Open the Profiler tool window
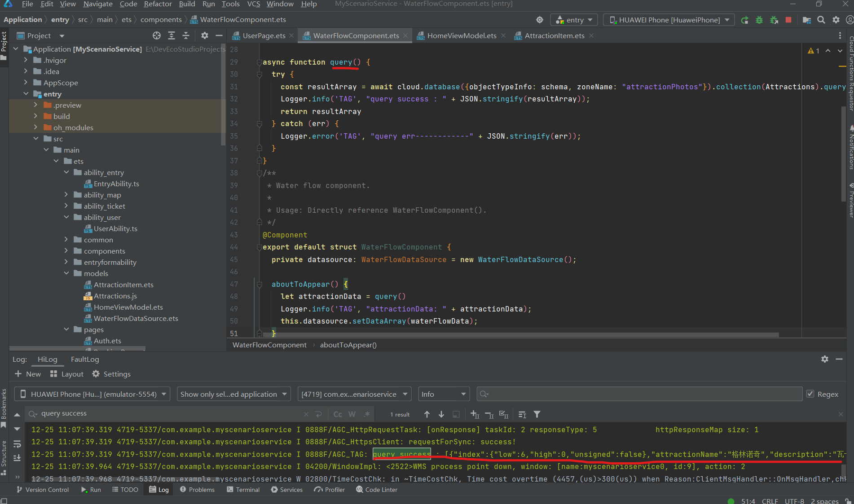The image size is (854, 504). click(x=330, y=490)
